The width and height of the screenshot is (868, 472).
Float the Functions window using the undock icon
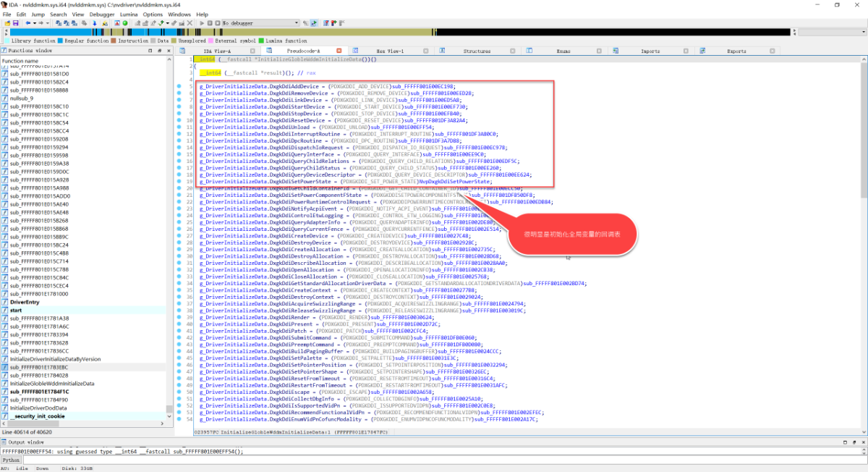[x=159, y=51]
